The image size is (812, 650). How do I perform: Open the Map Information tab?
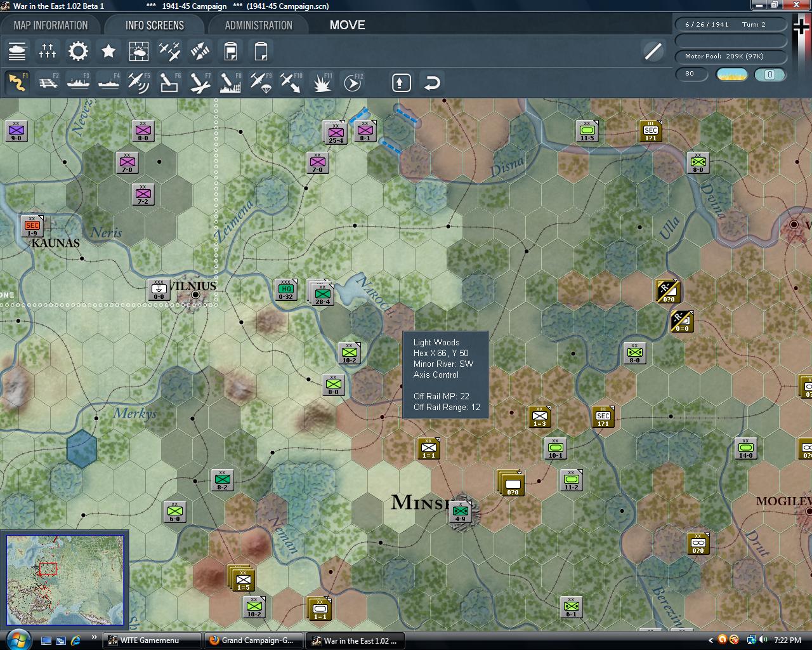51,25
